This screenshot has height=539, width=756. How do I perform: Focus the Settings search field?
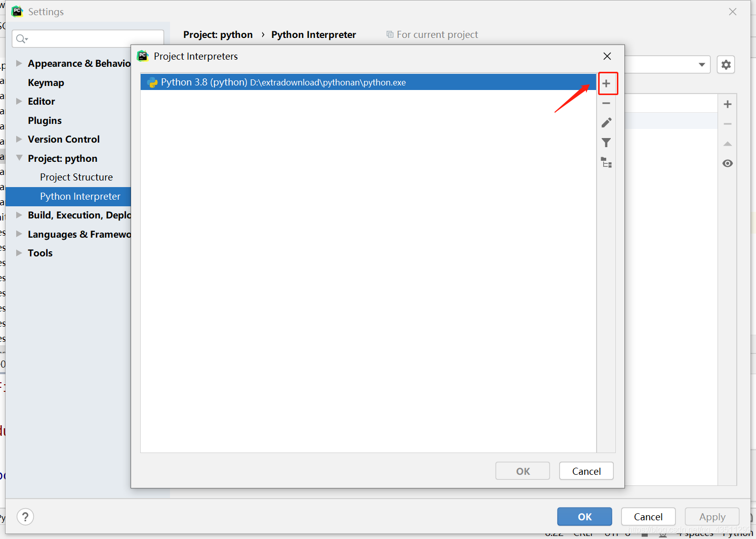[88, 39]
